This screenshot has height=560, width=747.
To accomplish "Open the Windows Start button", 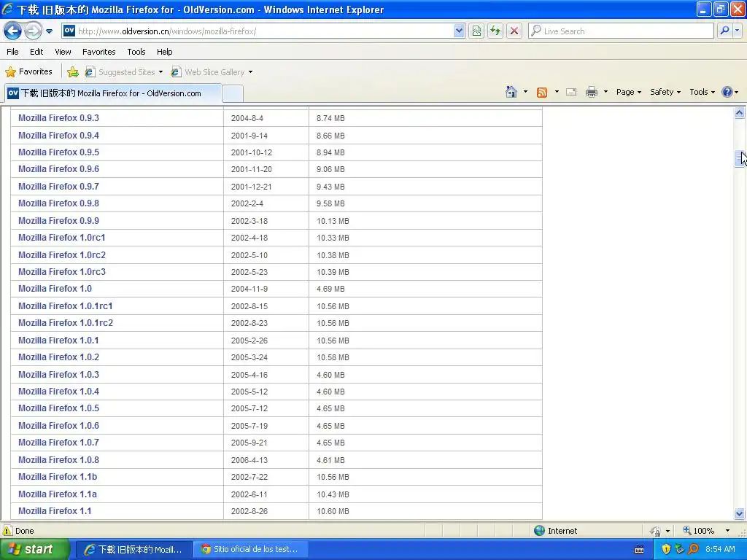I will pos(35,550).
